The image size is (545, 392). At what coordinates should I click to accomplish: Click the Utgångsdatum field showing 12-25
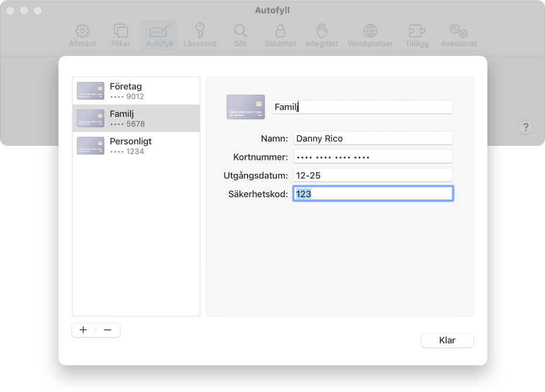click(x=373, y=175)
